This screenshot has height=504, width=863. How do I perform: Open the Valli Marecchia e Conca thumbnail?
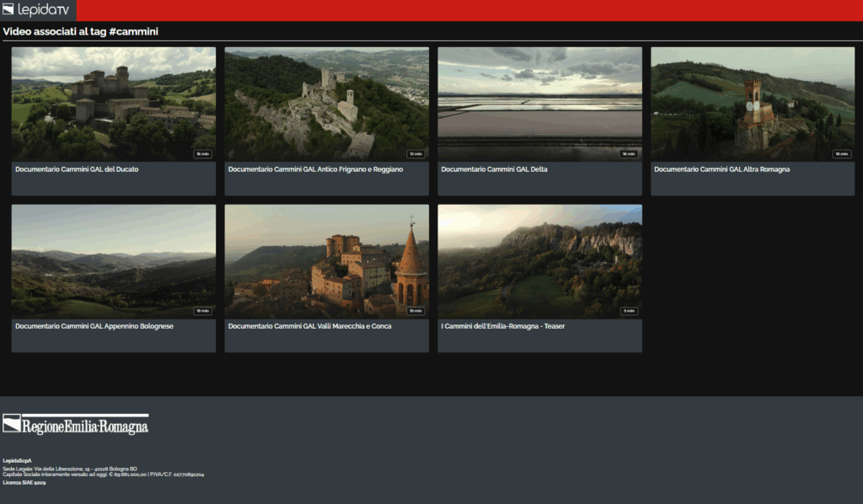[326, 260]
